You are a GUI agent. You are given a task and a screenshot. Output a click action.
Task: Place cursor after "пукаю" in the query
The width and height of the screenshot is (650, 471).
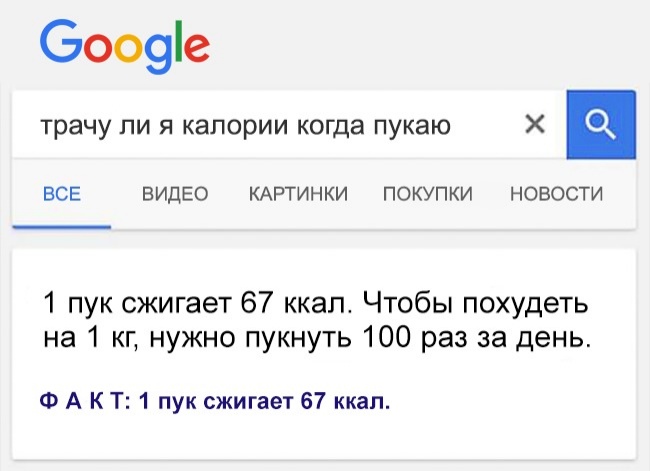pos(452,126)
